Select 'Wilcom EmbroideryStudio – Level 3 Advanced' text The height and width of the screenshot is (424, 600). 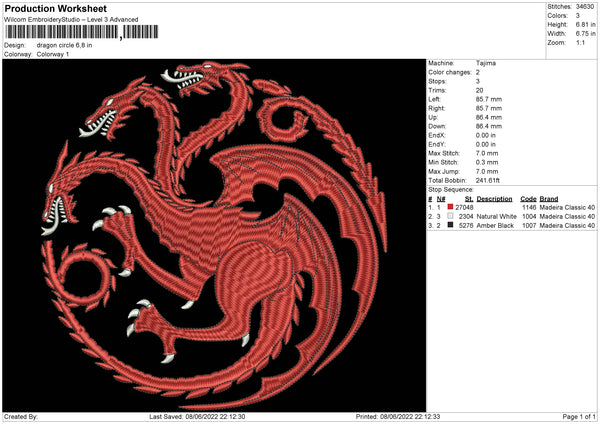pos(71,20)
